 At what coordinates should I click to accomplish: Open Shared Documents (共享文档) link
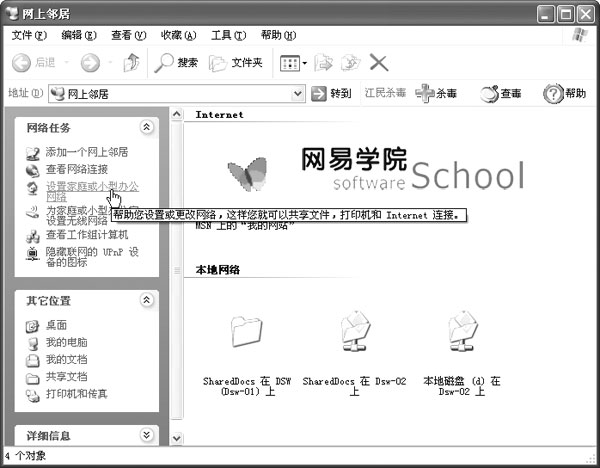click(x=66, y=377)
